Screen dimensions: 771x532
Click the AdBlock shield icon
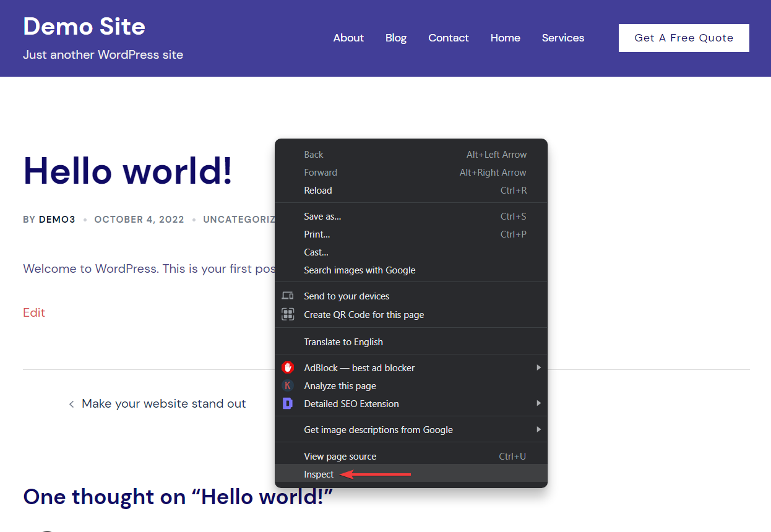click(287, 367)
